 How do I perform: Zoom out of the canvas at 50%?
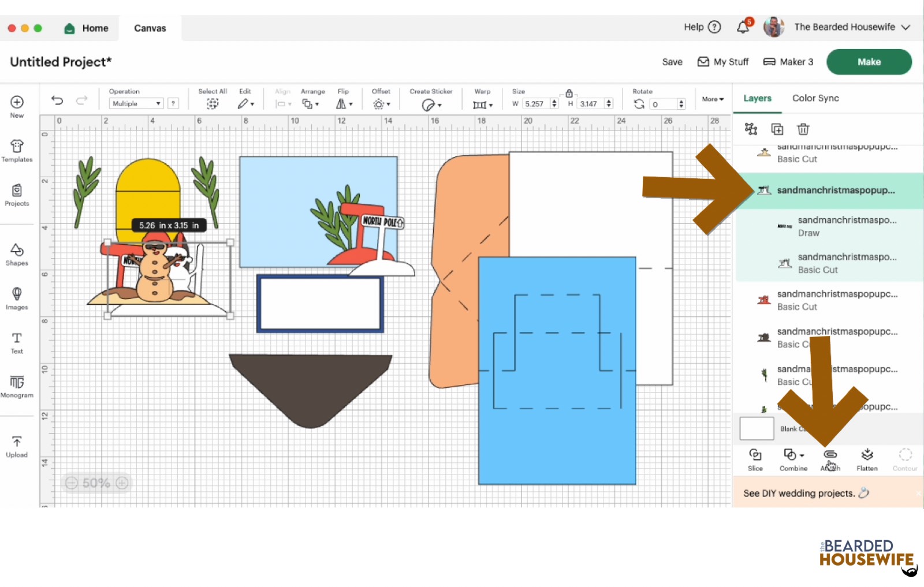[x=71, y=483]
